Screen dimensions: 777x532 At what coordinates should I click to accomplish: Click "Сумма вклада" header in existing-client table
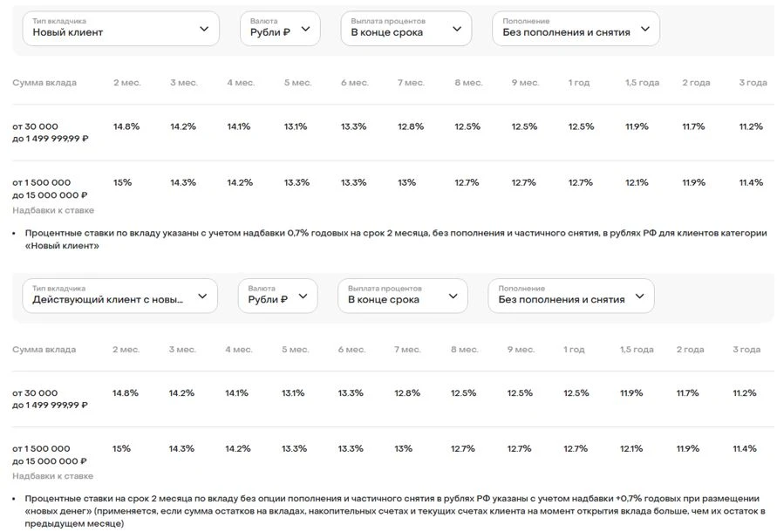[x=44, y=350]
